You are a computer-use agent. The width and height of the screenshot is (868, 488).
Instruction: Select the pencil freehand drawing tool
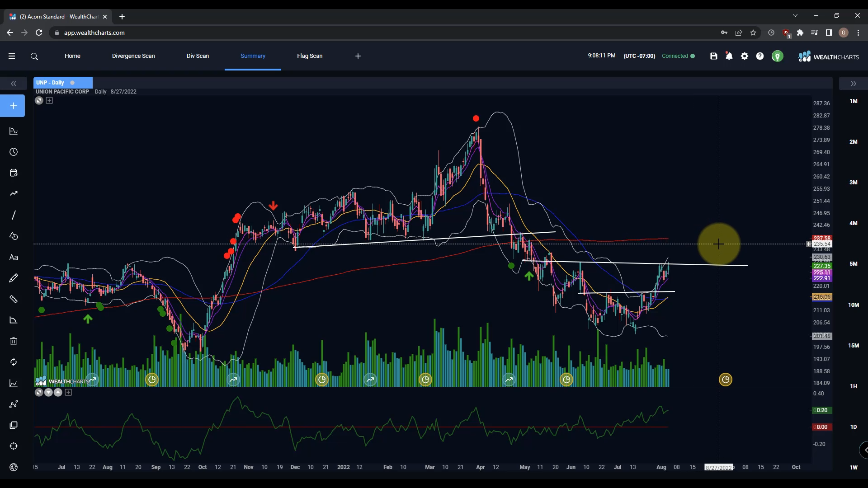[14, 278]
